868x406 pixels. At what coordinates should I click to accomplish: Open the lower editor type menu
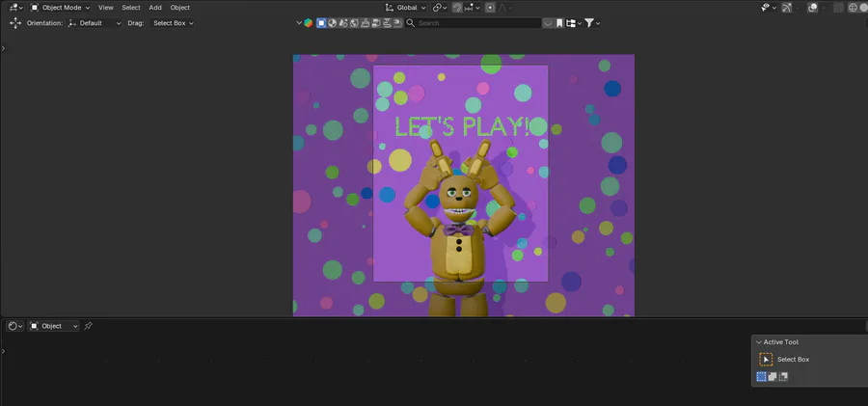coord(15,326)
